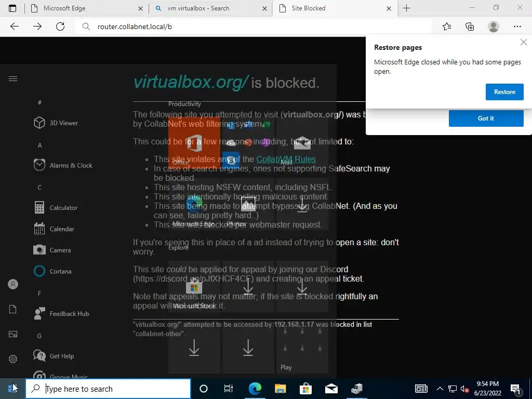The width and height of the screenshot is (532, 399).
Task: Open the Office tile in Start menu
Action: tap(194, 142)
